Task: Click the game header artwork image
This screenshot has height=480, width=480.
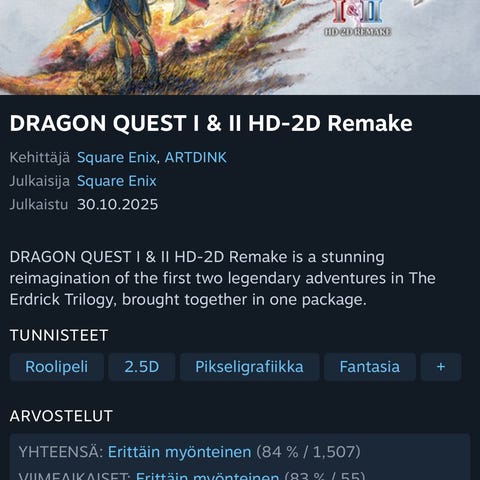Action: [x=240, y=47]
